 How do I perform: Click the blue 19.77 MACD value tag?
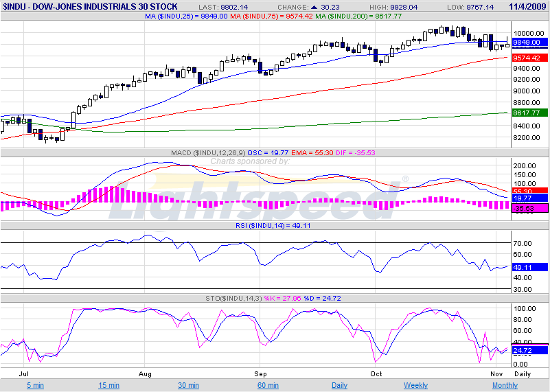529,198
